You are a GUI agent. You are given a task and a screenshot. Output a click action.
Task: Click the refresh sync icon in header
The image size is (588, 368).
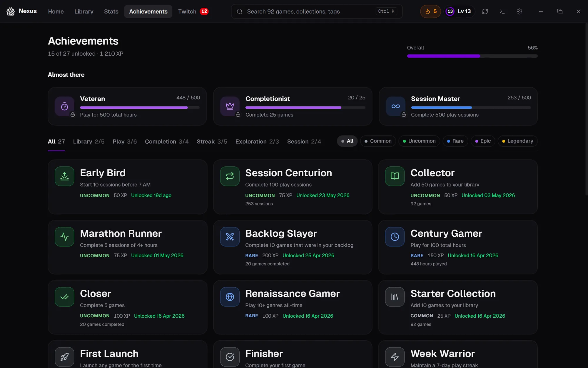[485, 11]
